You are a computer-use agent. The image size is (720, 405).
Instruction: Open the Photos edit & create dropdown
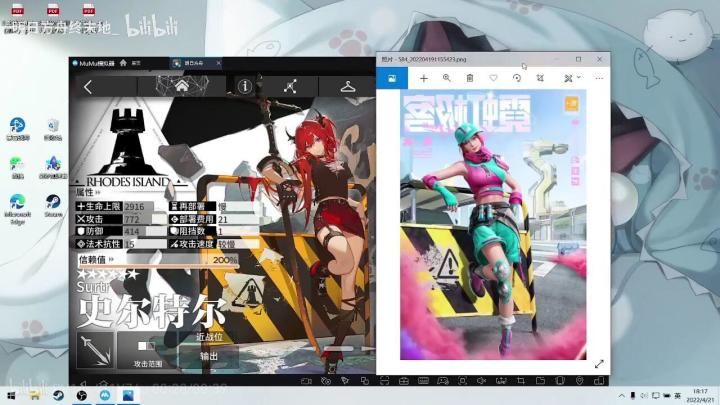[x=572, y=78]
